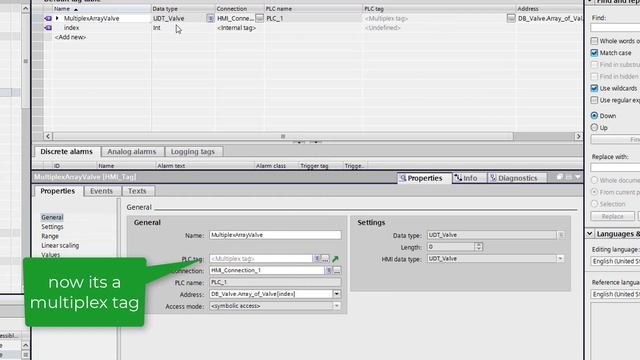
Task: Select From current position radio option
Action: 594,192
